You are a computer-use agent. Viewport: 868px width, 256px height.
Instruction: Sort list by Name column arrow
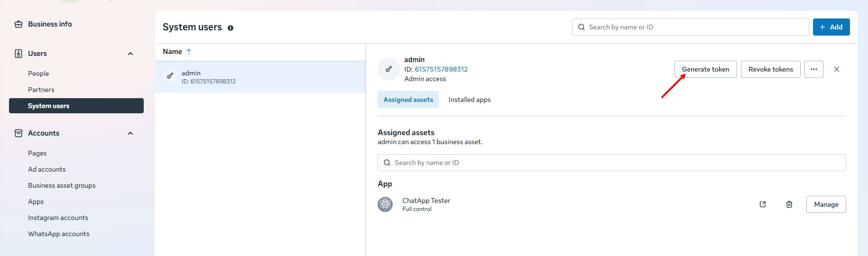[x=189, y=52]
